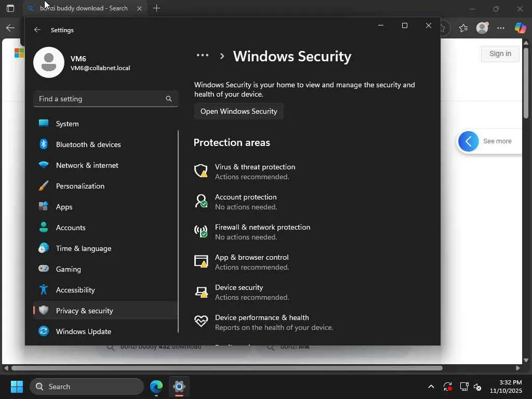Click the Edge vertical scrollbar thumb

526,83
